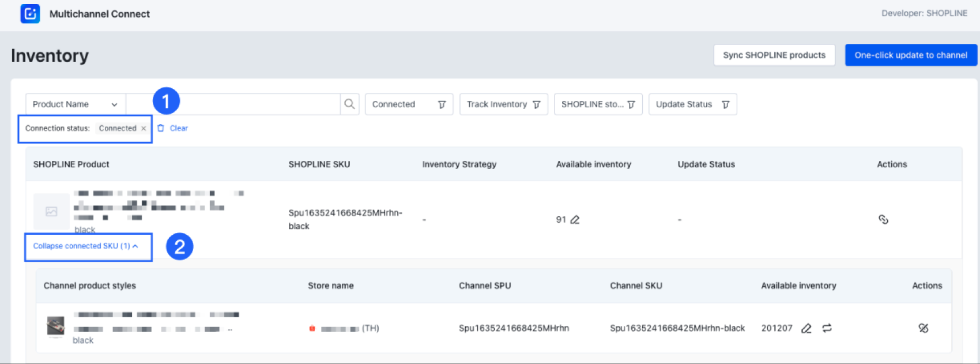Open the Update Status filter
Image resolution: width=980 pixels, height=364 pixels.
click(x=692, y=104)
